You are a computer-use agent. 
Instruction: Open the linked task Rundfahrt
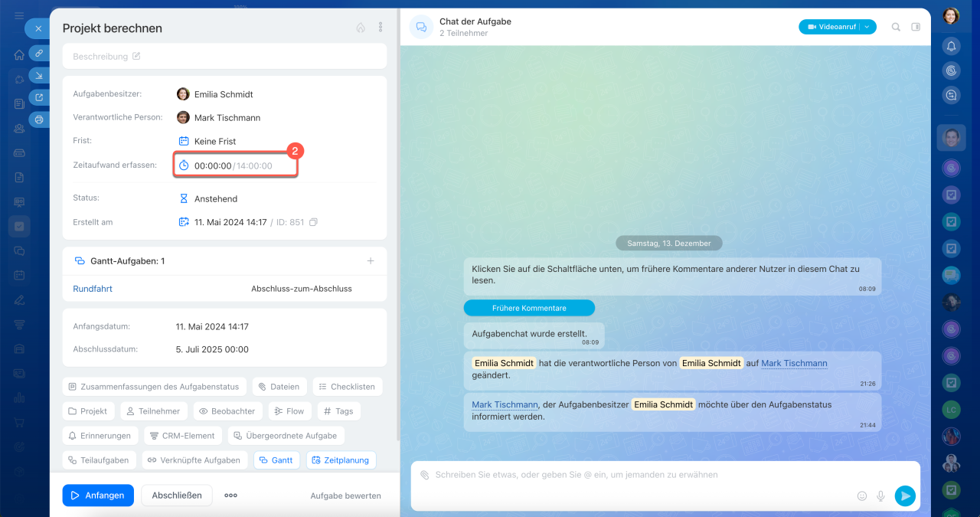(93, 289)
